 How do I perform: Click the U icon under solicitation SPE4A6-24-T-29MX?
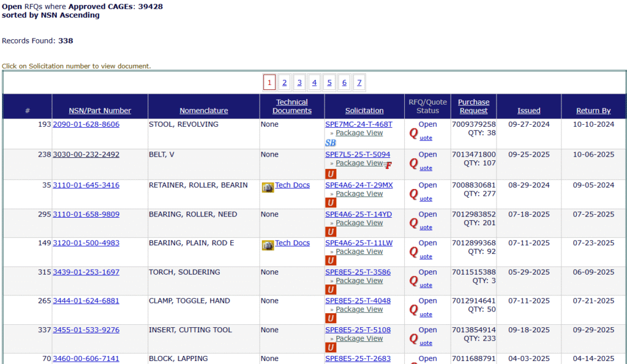pos(331,203)
